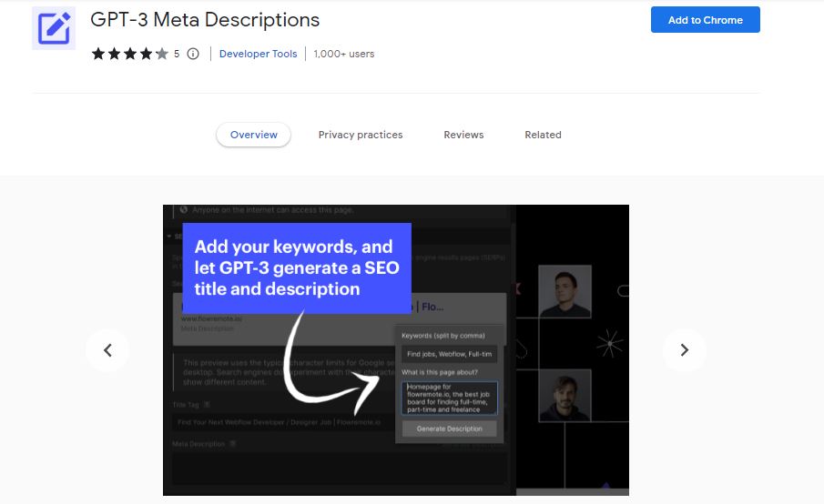Go to previous screenshot with left arrow
The height and width of the screenshot is (504, 824).
click(x=107, y=350)
